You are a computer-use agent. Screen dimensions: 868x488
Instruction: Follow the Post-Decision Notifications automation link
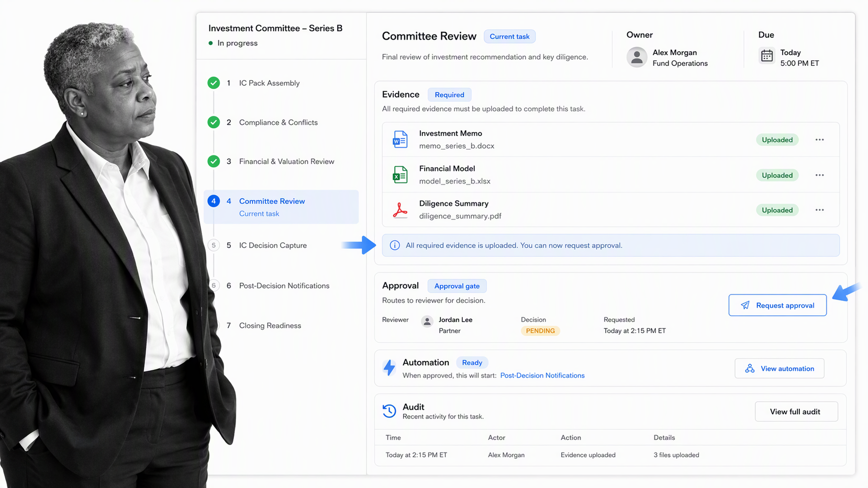coord(542,376)
